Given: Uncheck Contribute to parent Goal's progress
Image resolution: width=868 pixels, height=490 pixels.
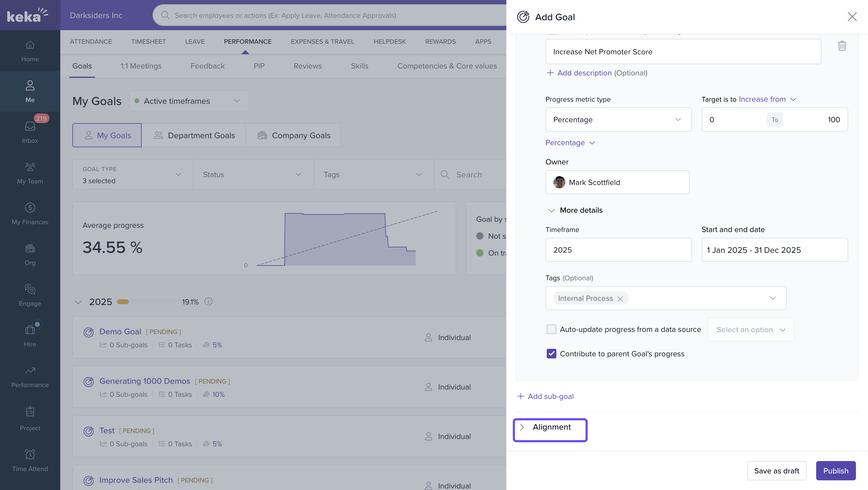Looking at the screenshot, I should coord(551,353).
